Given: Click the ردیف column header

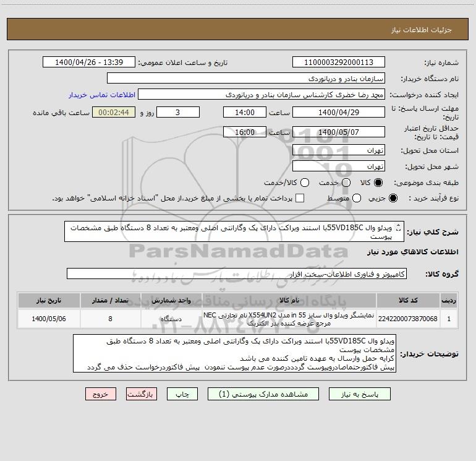Looking at the screenshot, I should tap(449, 300).
